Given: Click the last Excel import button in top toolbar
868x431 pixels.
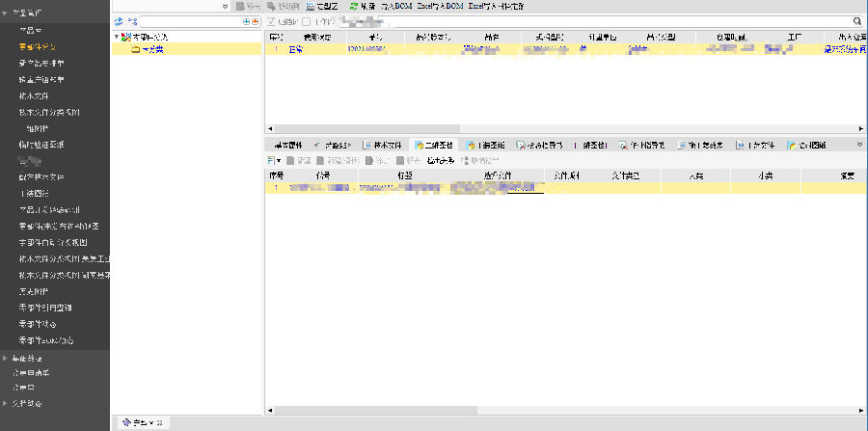Looking at the screenshot, I should [x=496, y=7].
